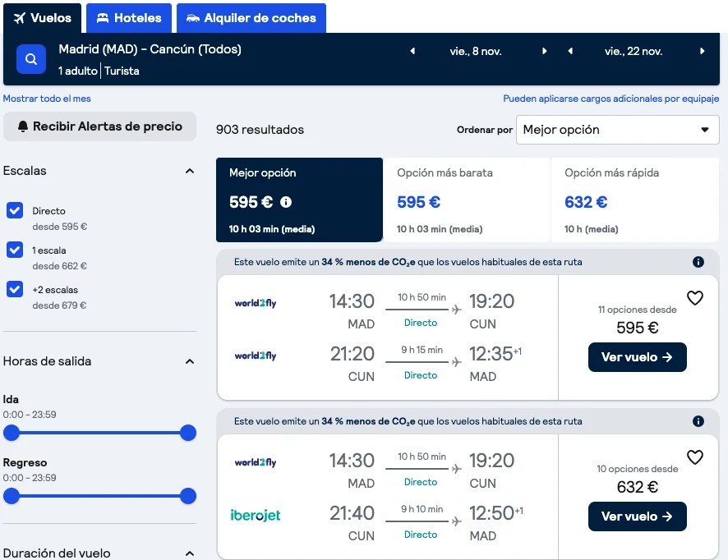The image size is (728, 560).
Task: Open CO₂ info icon on second flight
Action: pos(698,421)
